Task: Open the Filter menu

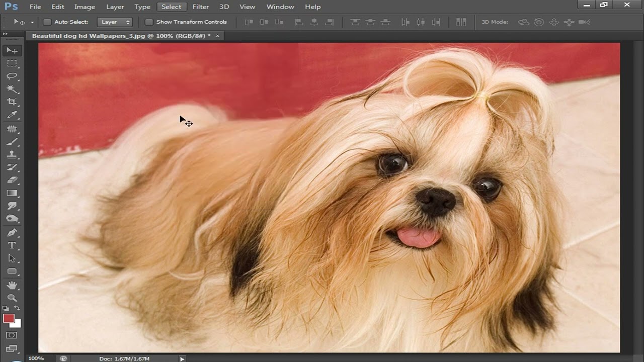Action: tap(200, 7)
